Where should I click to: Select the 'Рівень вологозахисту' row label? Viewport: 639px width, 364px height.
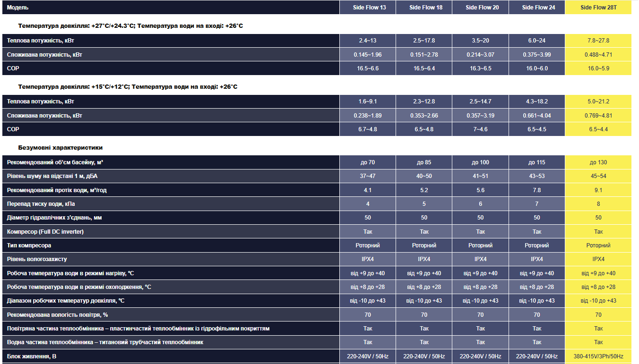click(x=37, y=259)
